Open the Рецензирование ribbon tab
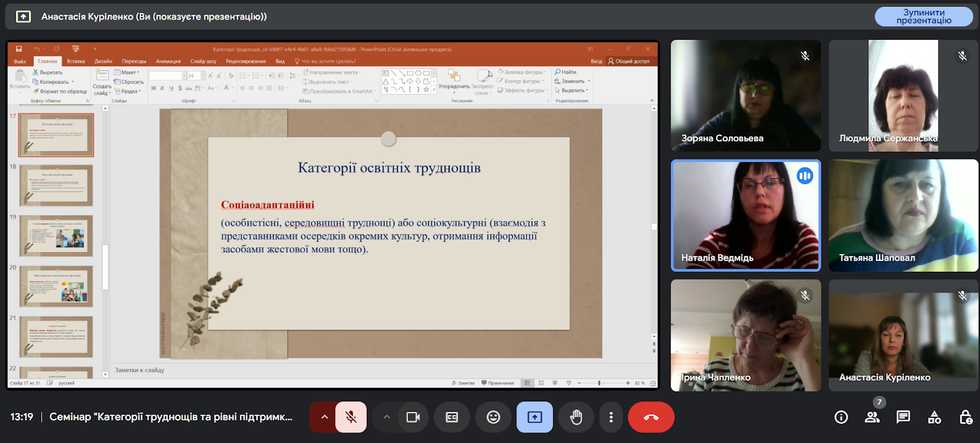Viewport: 980px width, 443px height. [x=246, y=61]
